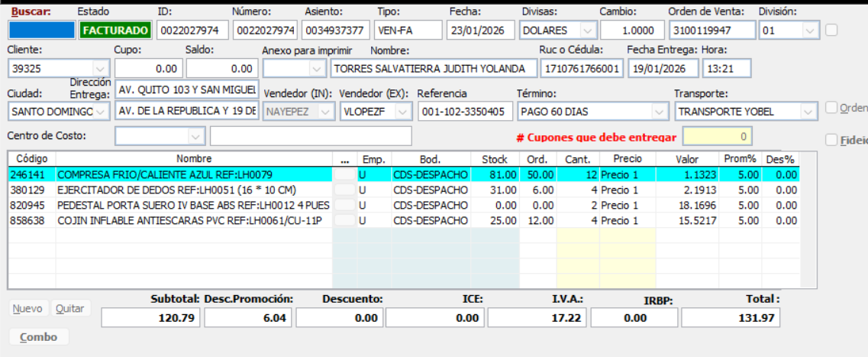Toggle the checkbox next to División

click(831, 31)
